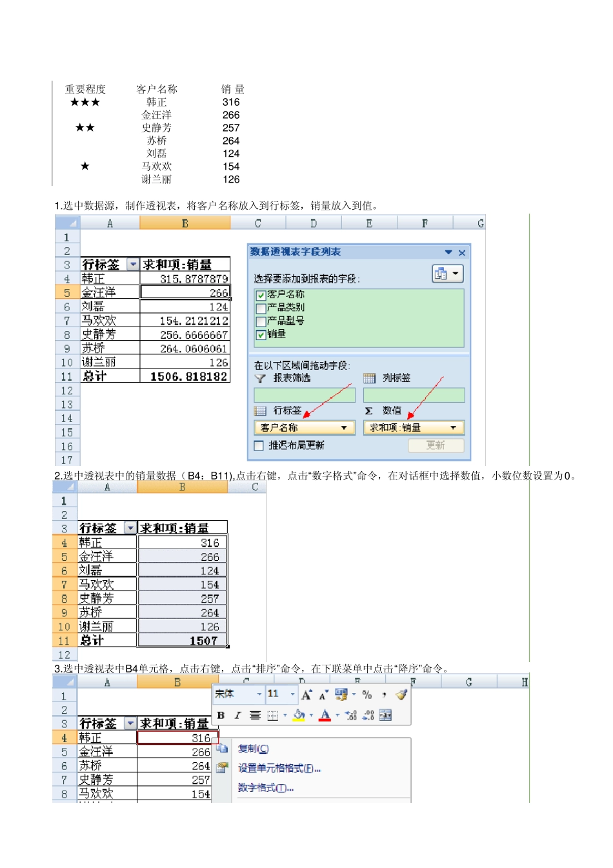Click the copy icon beside 复制
This screenshot has width=613, height=868.
pos(223,749)
